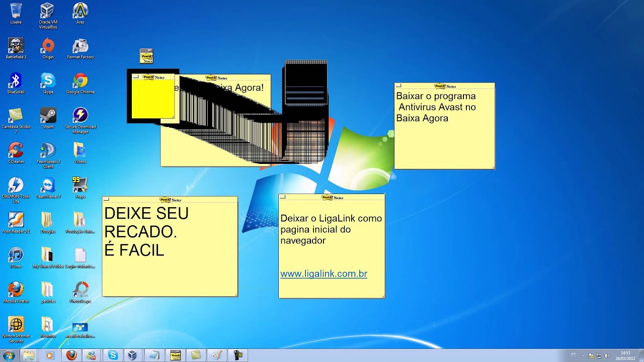This screenshot has height=362, width=644.
Task: Open www.ligalink.com.br link in note
Action: tap(324, 274)
